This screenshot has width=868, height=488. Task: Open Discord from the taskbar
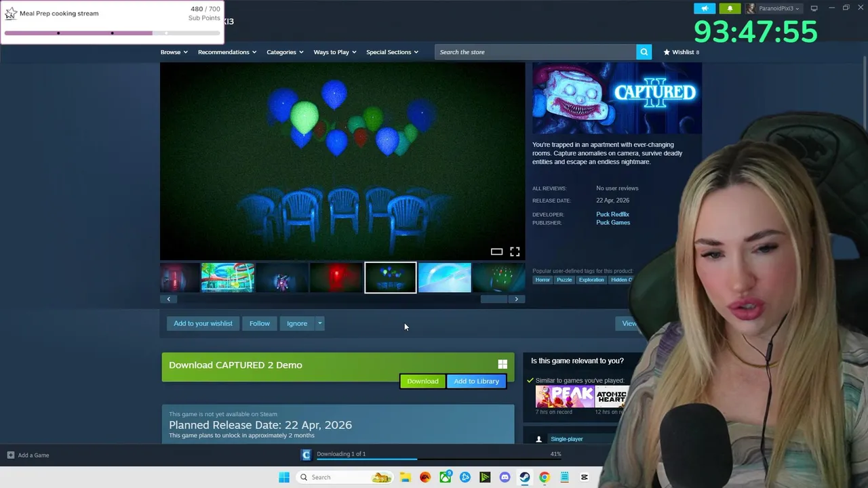(505, 477)
